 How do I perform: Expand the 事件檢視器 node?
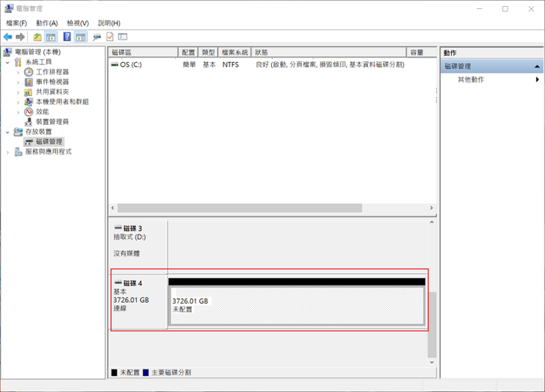(18, 82)
